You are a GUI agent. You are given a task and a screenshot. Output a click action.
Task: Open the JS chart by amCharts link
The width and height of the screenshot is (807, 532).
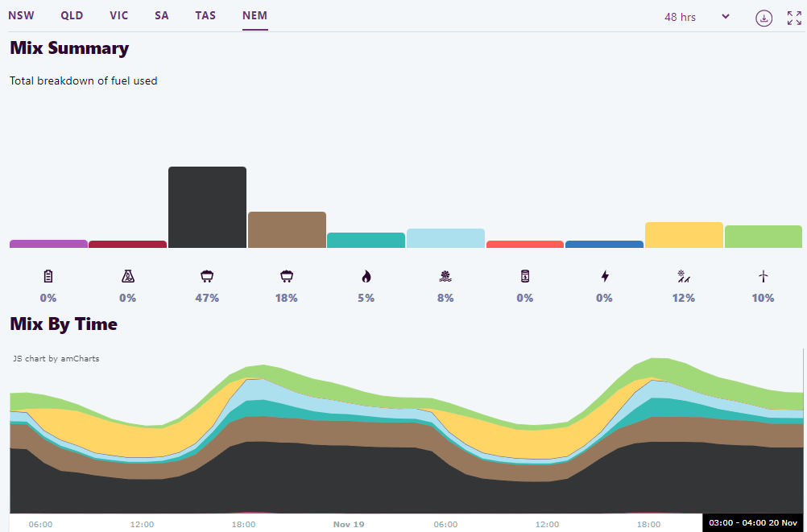tap(56, 358)
